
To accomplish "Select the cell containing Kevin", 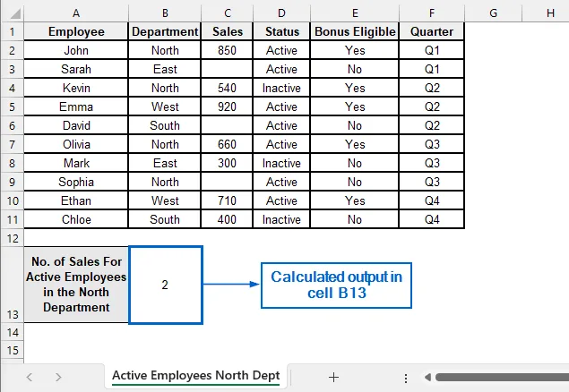I will [x=76, y=88].
